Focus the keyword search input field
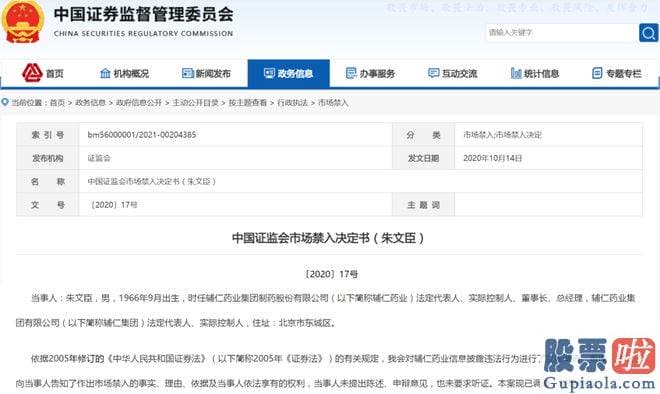 coord(562,32)
